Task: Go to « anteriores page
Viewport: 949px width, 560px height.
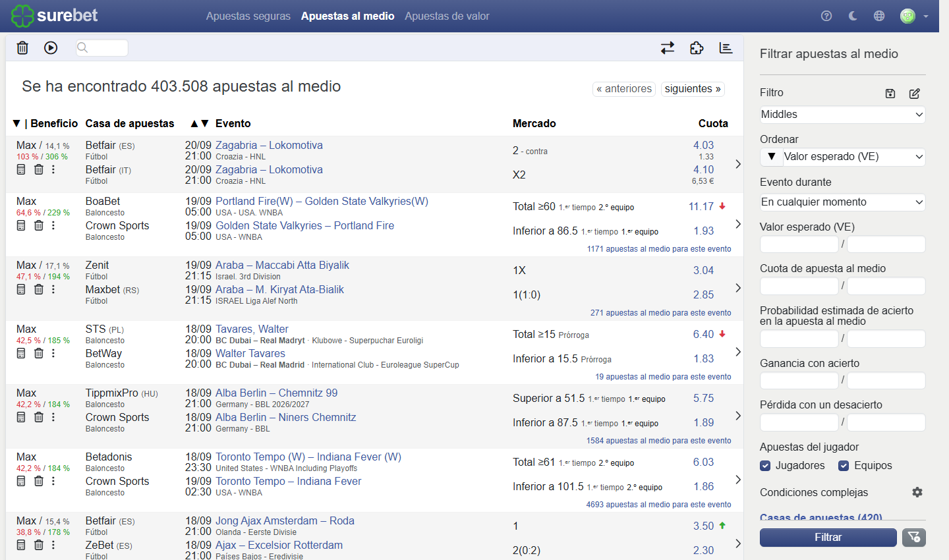Action: tap(624, 89)
